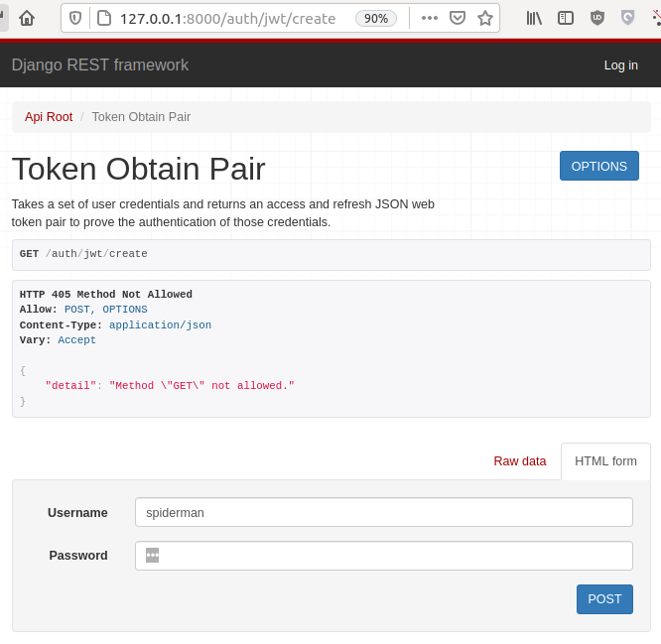The height and width of the screenshot is (644, 661).
Task: Switch to the Raw data tab
Action: point(520,461)
